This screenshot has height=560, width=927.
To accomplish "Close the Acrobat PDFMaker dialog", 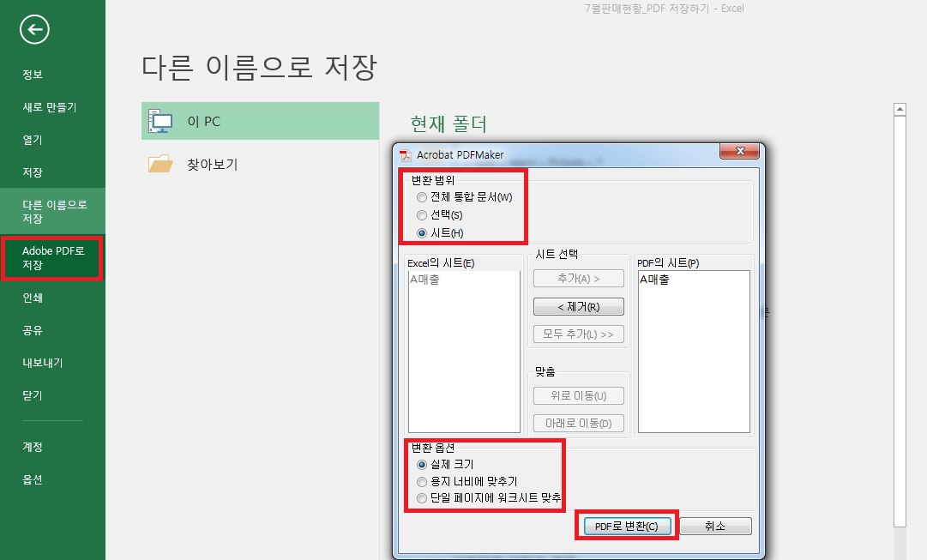I will [x=739, y=152].
